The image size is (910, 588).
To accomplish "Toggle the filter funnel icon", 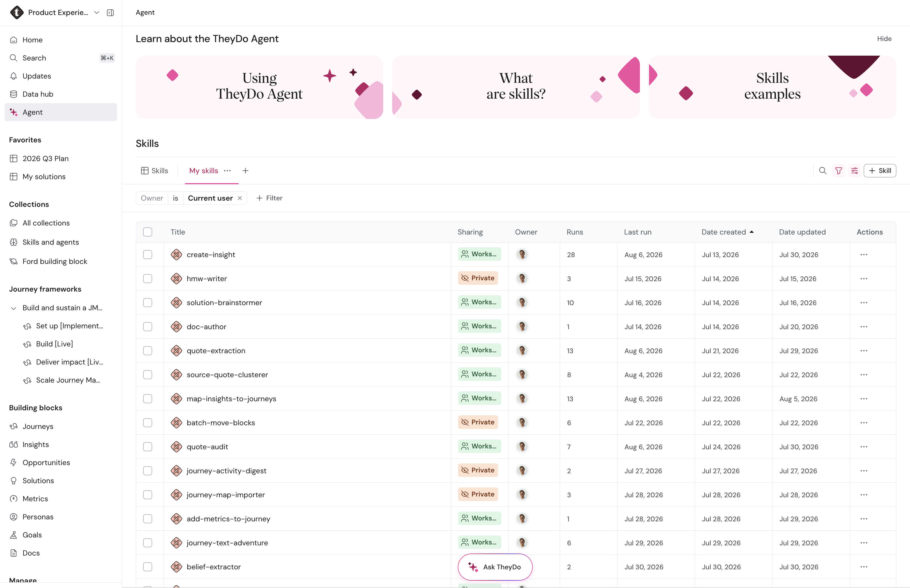I will [x=838, y=171].
